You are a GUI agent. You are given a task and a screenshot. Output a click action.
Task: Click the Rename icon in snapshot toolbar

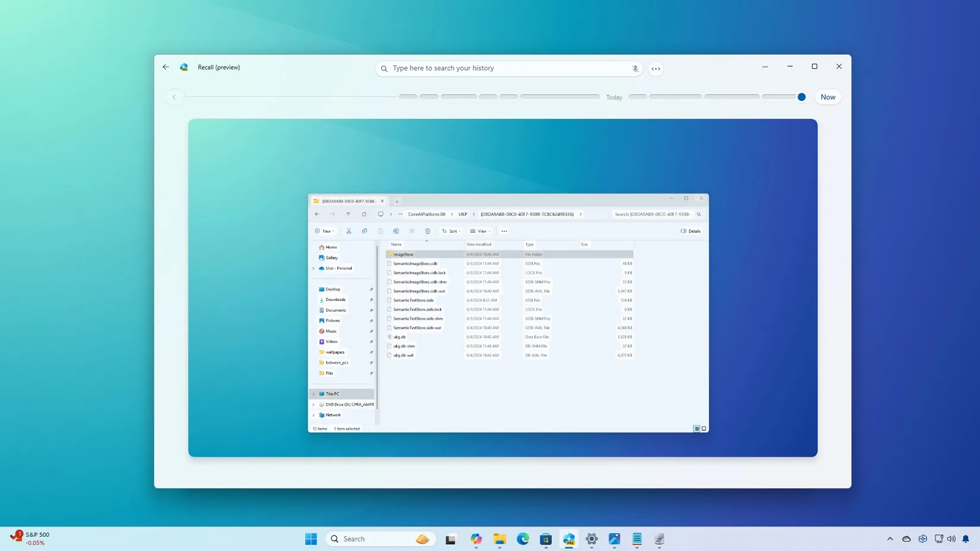click(x=396, y=231)
